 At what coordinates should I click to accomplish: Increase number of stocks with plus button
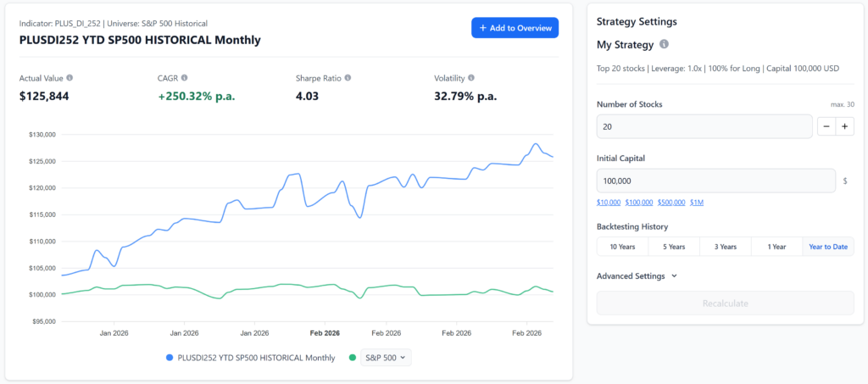(x=845, y=126)
